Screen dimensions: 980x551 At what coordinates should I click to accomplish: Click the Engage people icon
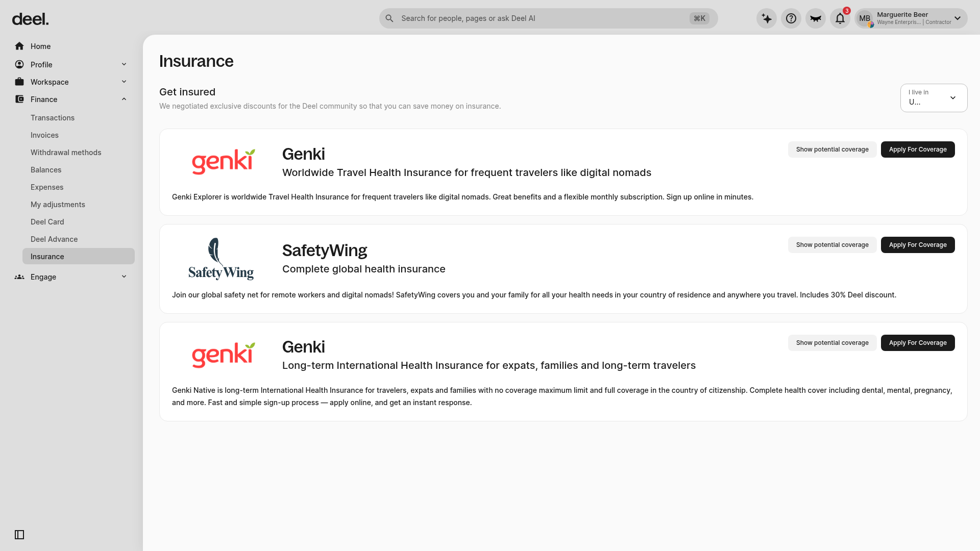pyautogui.click(x=19, y=277)
